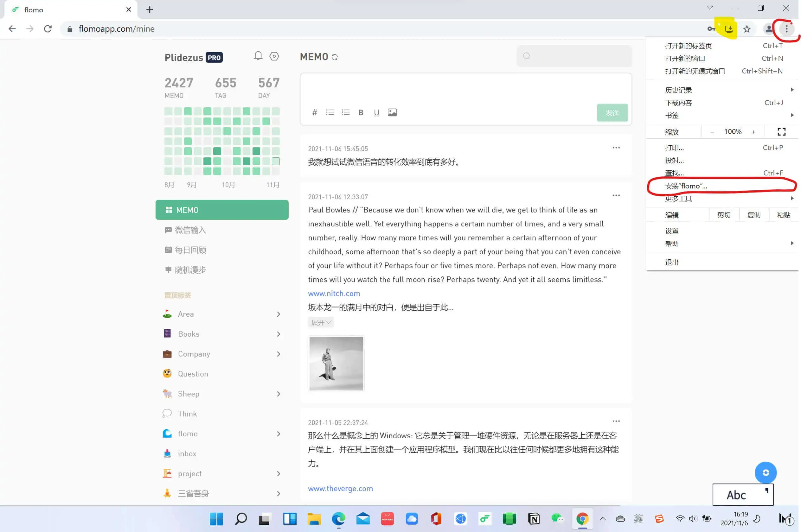801x532 pixels.
Task: Insert numbered list in memo editor
Action: click(345, 112)
